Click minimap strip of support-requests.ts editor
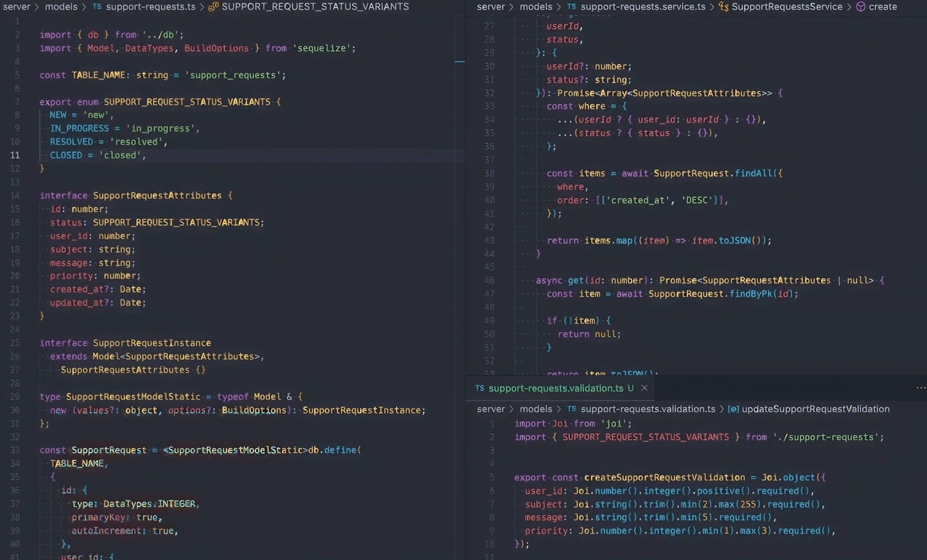This screenshot has width=927, height=560. [460, 286]
